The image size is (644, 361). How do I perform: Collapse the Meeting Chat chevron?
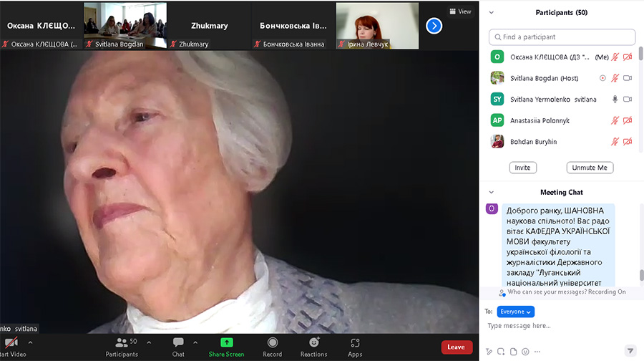pyautogui.click(x=491, y=193)
